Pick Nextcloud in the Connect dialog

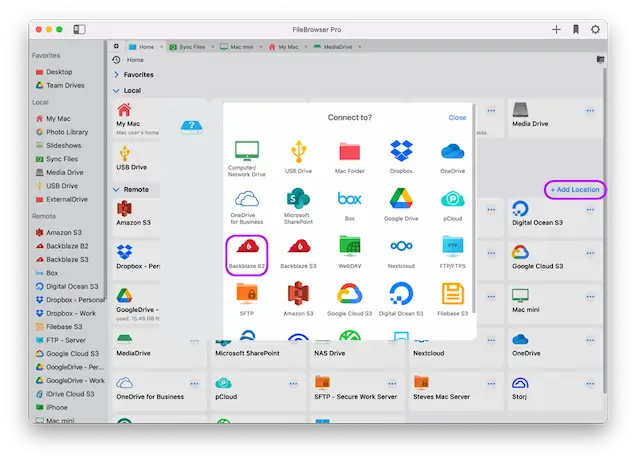[401, 254]
